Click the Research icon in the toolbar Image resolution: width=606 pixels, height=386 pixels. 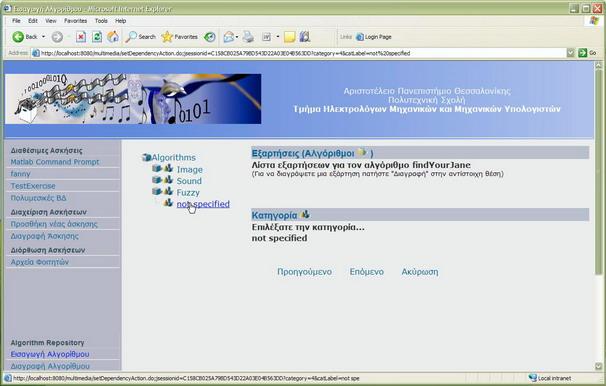[x=305, y=37]
